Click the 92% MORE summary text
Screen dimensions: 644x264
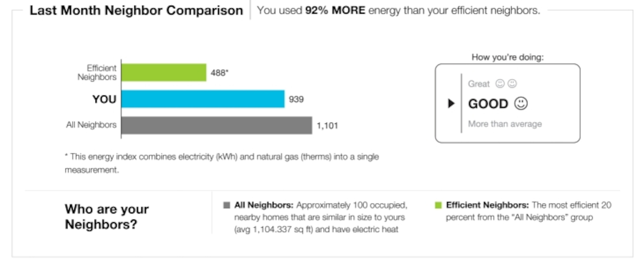[335, 10]
